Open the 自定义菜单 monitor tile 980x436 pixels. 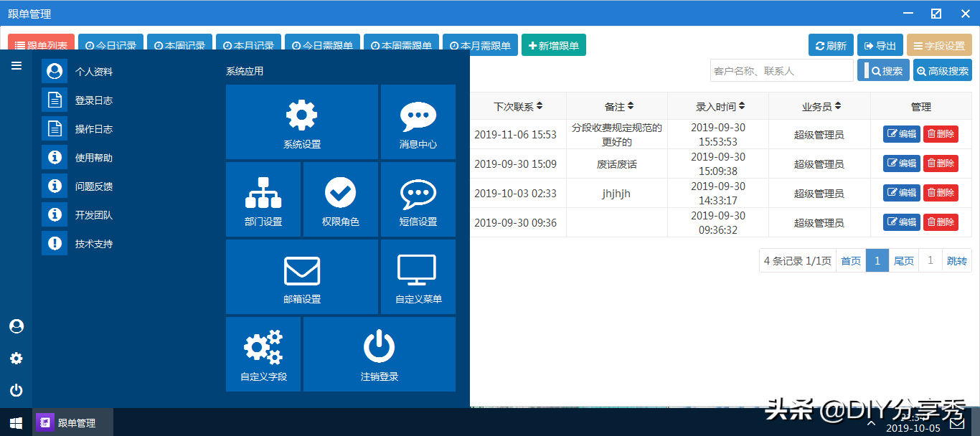coord(418,277)
